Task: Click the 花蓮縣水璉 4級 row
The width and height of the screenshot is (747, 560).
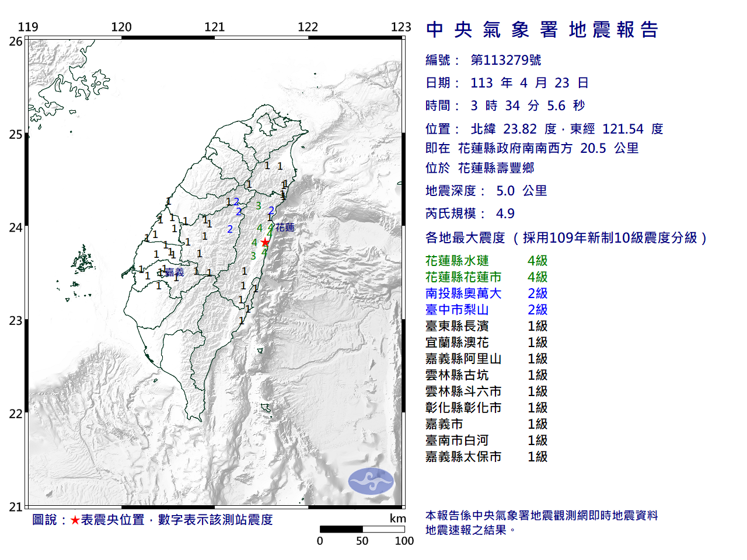Action: click(x=487, y=261)
